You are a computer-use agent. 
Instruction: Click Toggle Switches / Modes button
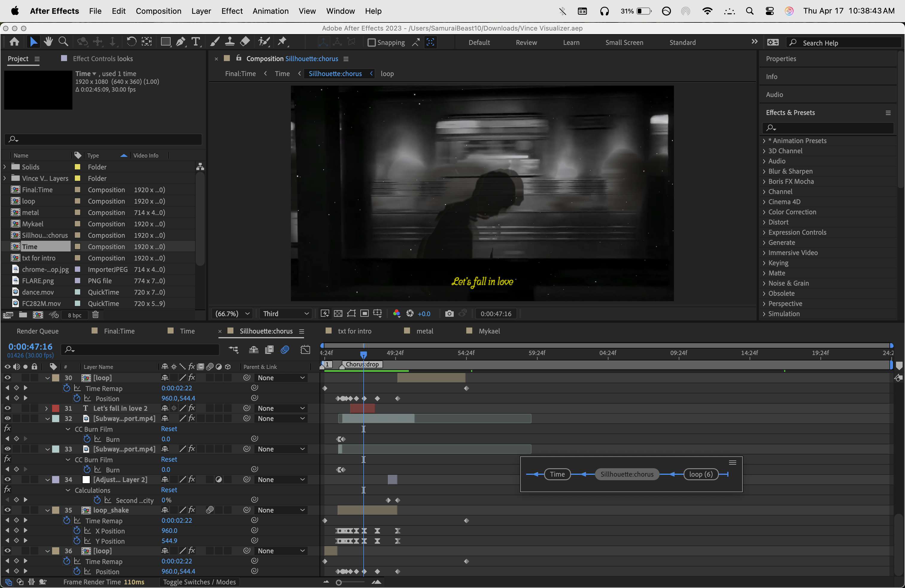(199, 582)
